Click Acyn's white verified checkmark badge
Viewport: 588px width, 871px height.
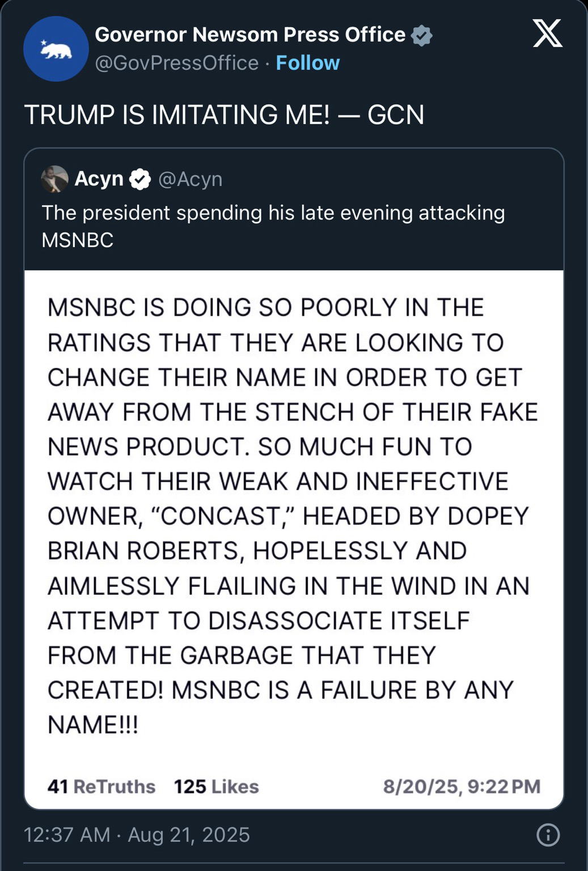pyautogui.click(x=140, y=179)
